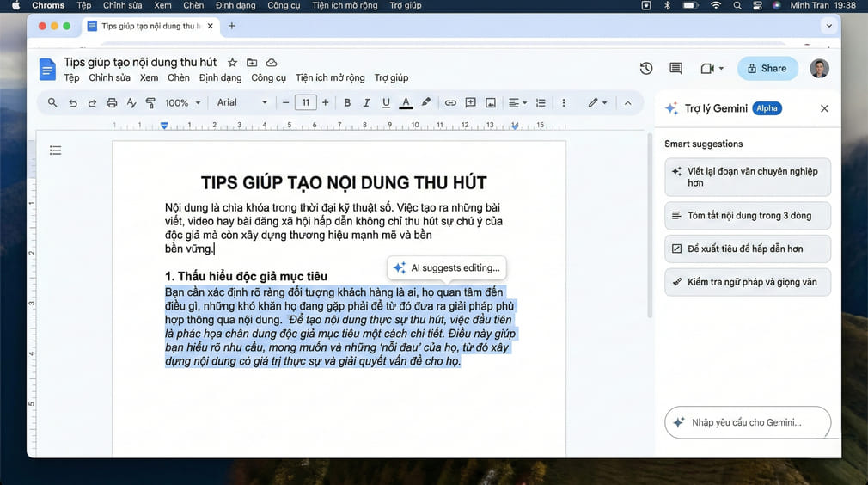Toggle bold formatting

pyautogui.click(x=347, y=103)
